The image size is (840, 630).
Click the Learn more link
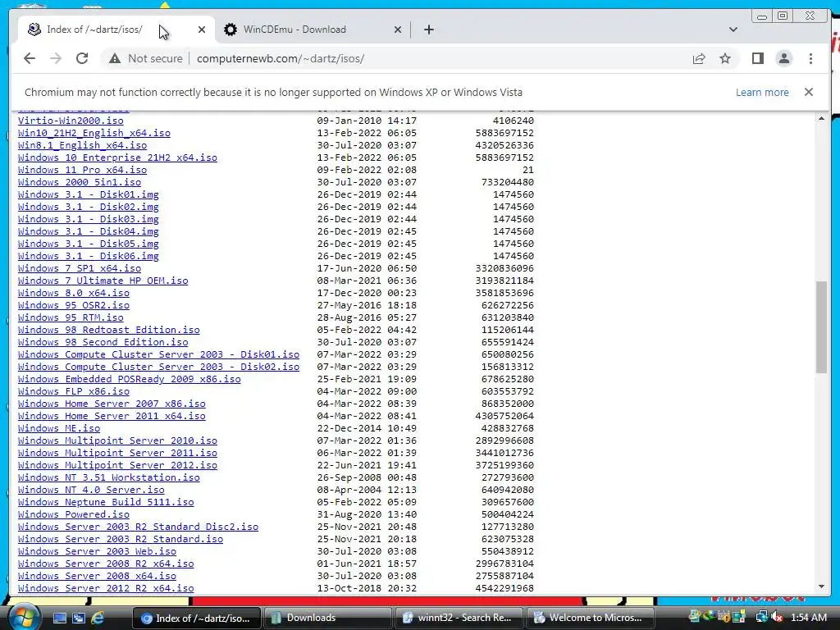[762, 92]
